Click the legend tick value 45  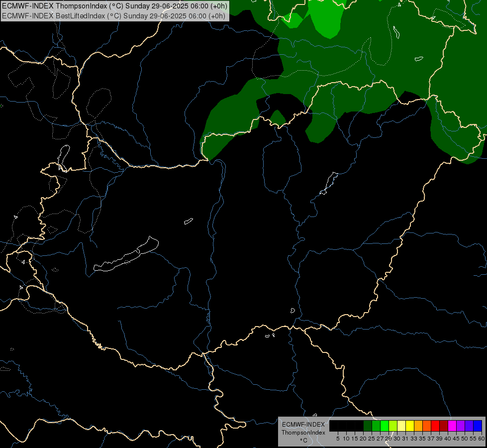tap(456, 439)
